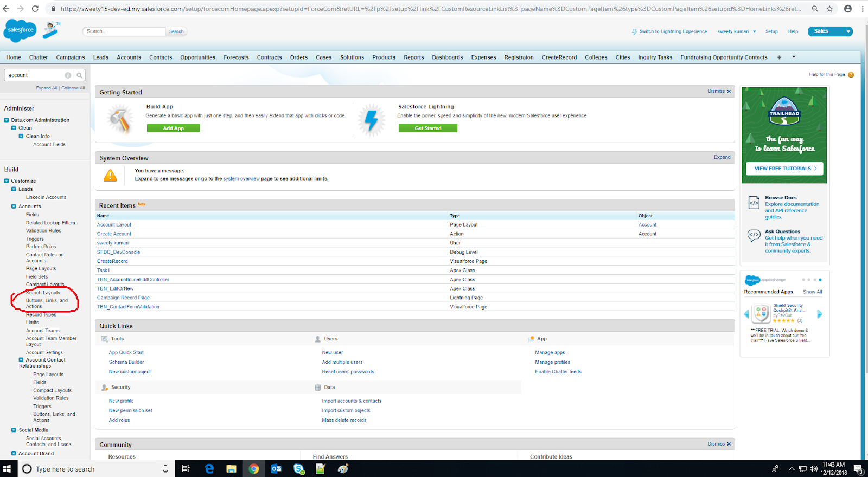Screen dimensions: 868x477
Task: Click the Windows taskbar search box
Action: [x=95, y=469]
